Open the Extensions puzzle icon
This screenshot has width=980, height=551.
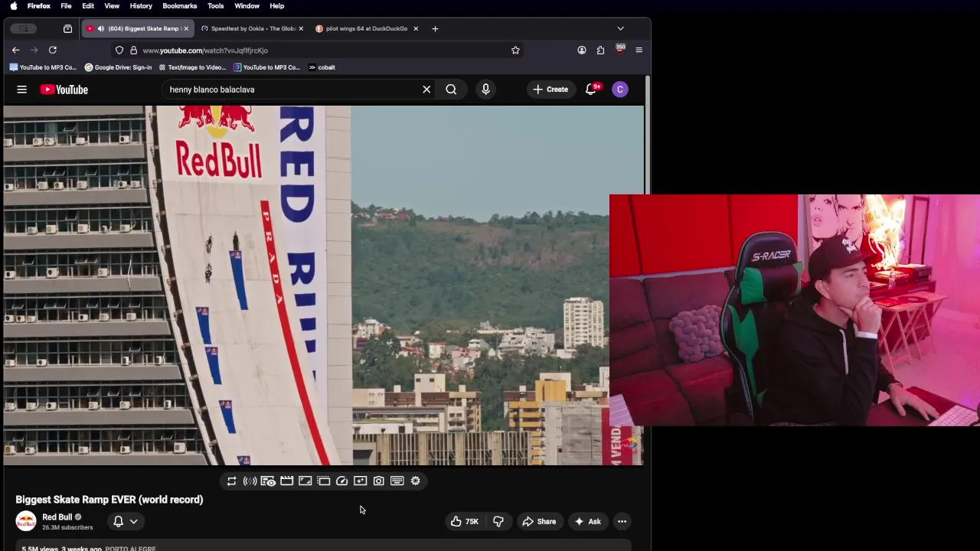click(x=600, y=51)
